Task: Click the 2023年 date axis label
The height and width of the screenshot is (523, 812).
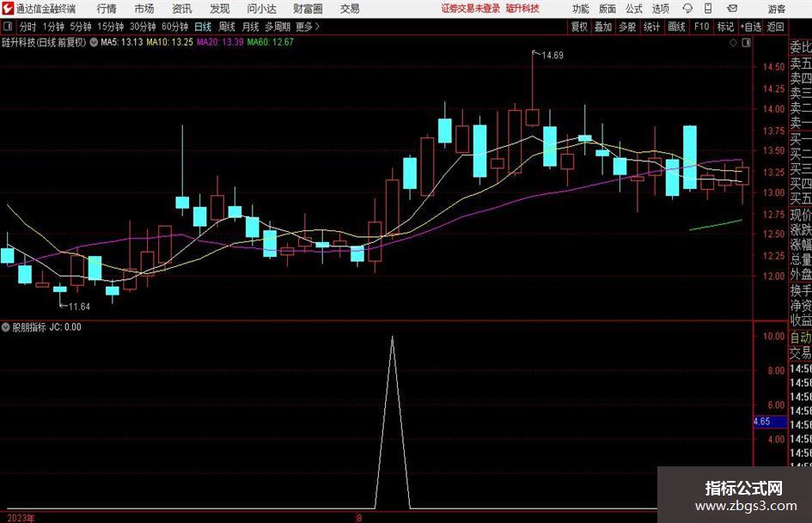Action: point(21,518)
